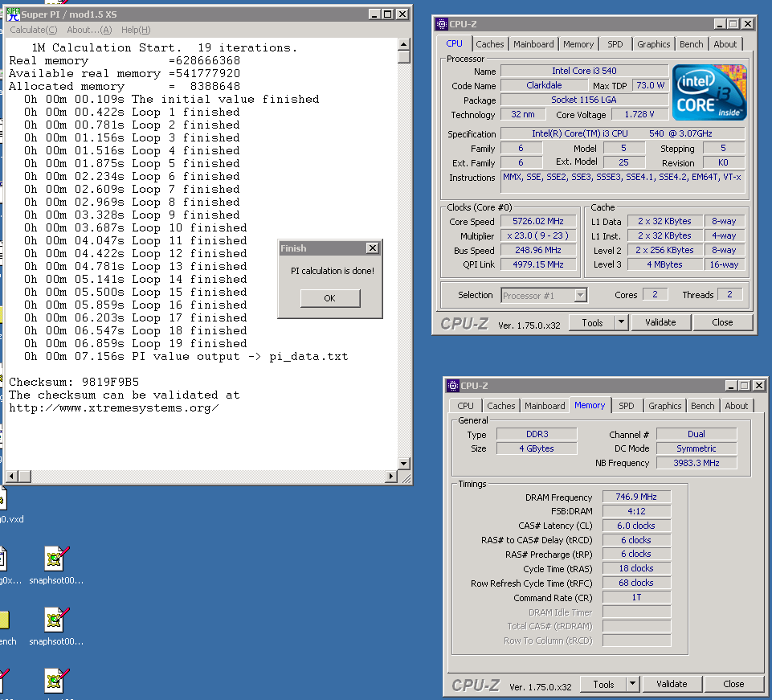Click the Loop 19 finished line
This screenshot has height=700, width=772.
(x=136, y=344)
